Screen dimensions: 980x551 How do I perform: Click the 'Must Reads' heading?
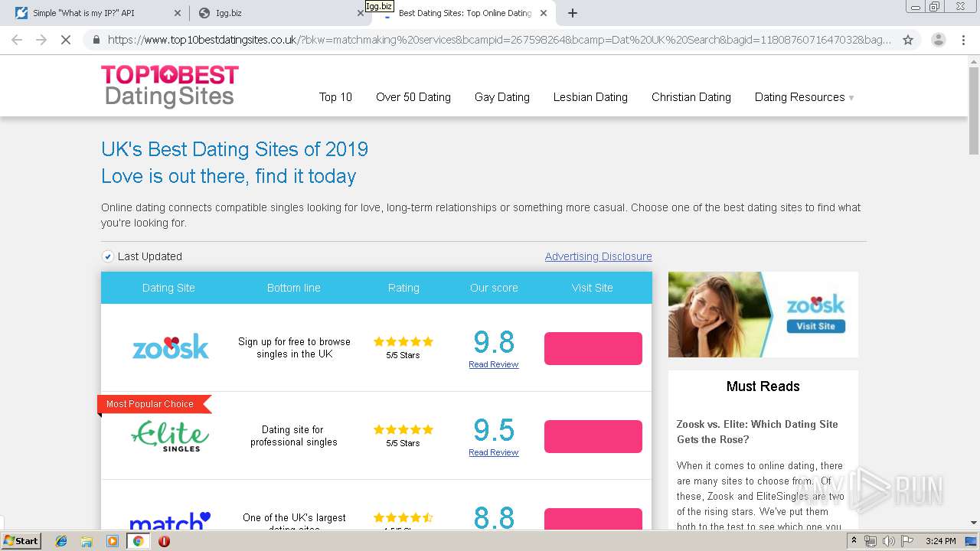(763, 386)
